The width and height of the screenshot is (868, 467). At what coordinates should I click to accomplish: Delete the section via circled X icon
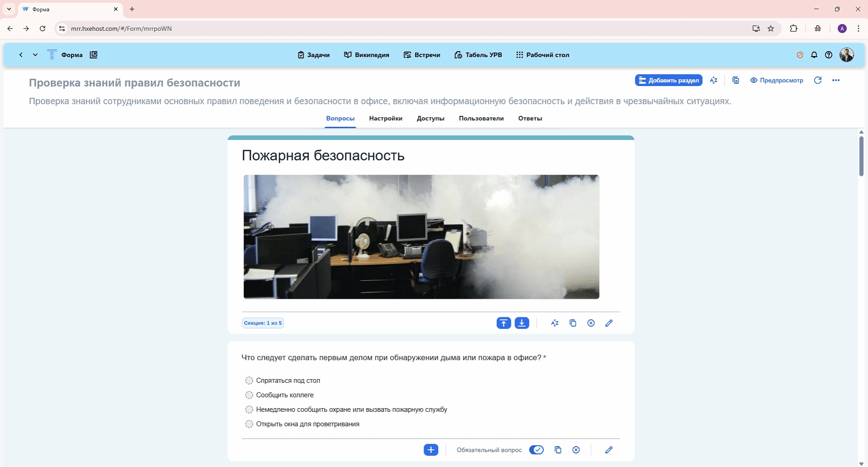(x=591, y=323)
